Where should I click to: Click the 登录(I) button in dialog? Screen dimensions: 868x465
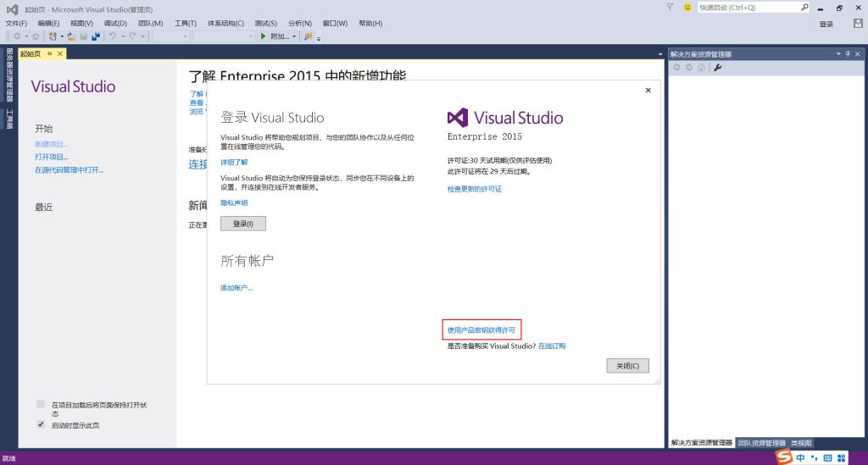pos(243,224)
